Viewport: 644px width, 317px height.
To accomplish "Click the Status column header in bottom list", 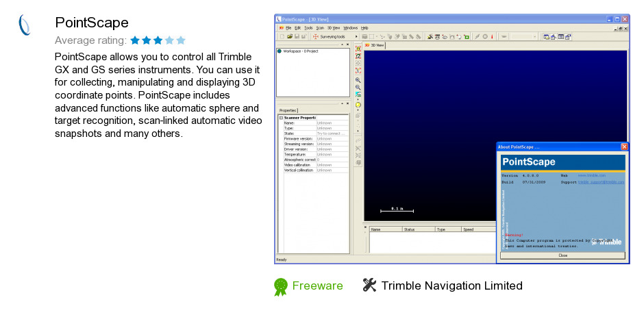I will (419, 229).
